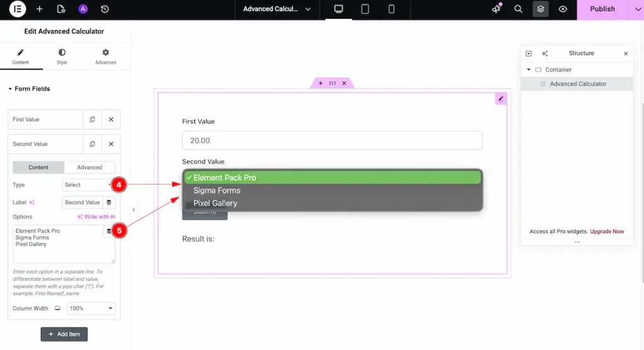Delete the container with the handle X icon
The image size is (644, 350).
coord(344,83)
